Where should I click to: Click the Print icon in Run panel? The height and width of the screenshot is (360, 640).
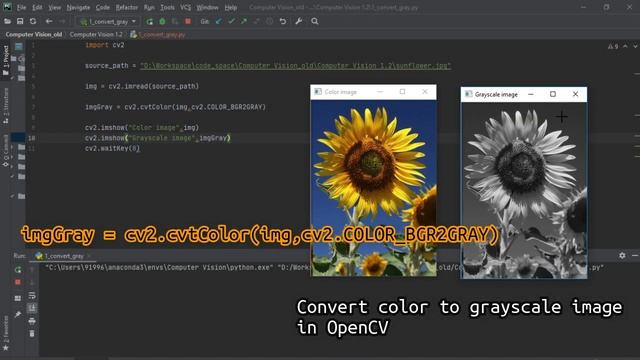click(x=32, y=321)
